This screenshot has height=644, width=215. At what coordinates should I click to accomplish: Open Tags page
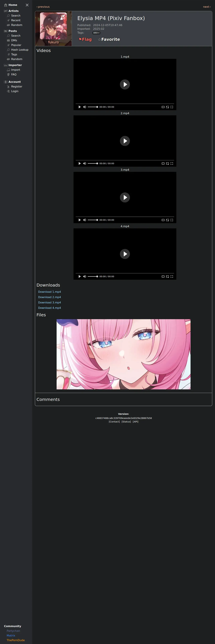[14, 54]
